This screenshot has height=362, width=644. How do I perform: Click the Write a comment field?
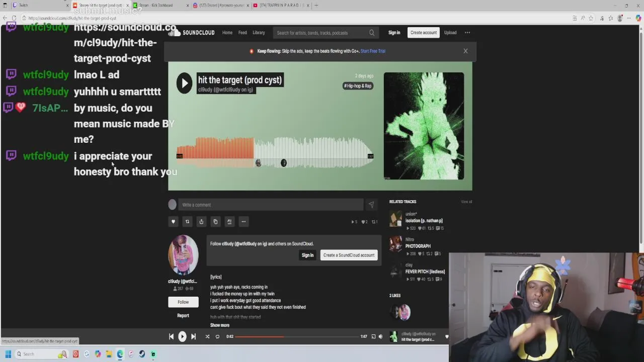point(271,205)
